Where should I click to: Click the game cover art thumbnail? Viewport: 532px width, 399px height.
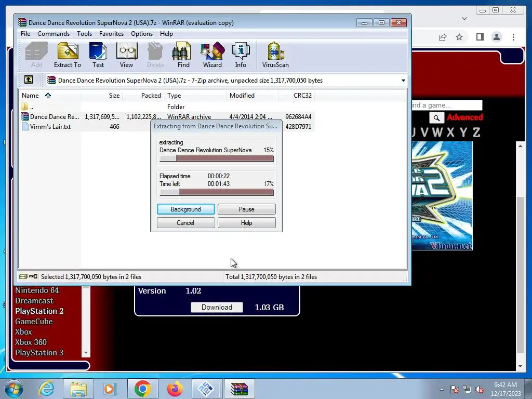click(x=442, y=196)
